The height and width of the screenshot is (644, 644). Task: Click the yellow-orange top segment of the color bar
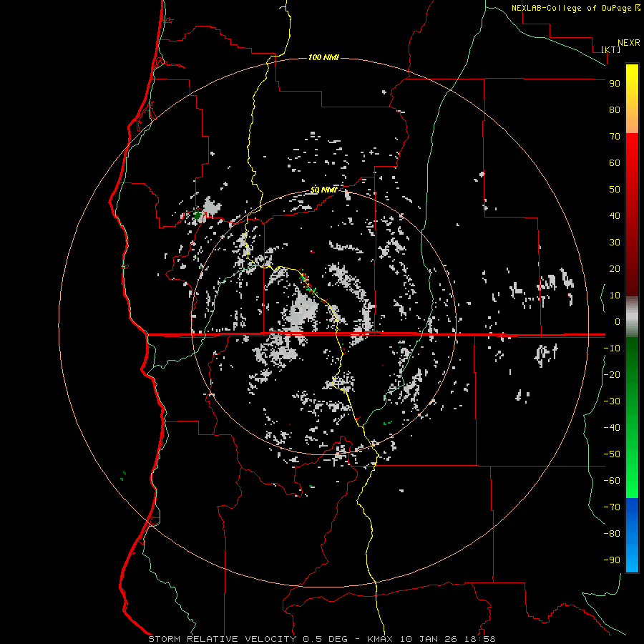tap(632, 99)
